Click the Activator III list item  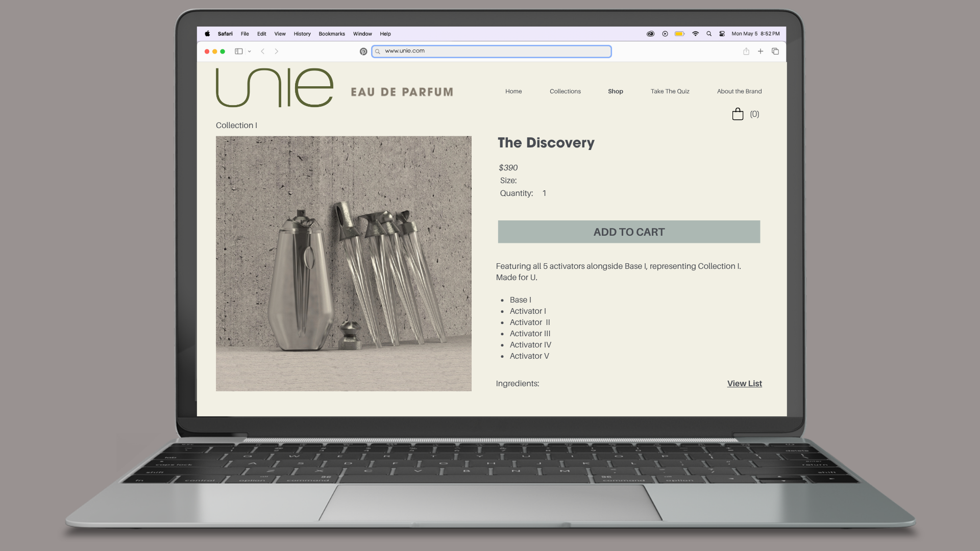coord(530,334)
